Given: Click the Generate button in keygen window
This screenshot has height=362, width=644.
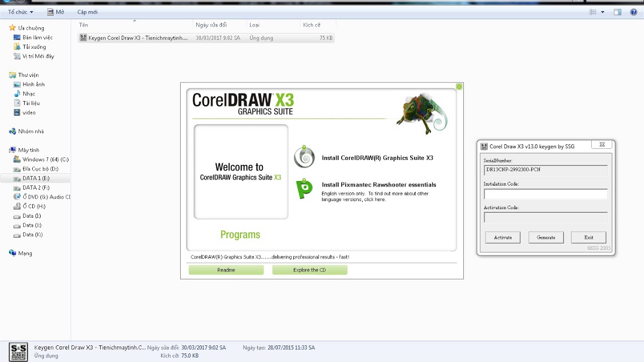Looking at the screenshot, I should 546,237.
